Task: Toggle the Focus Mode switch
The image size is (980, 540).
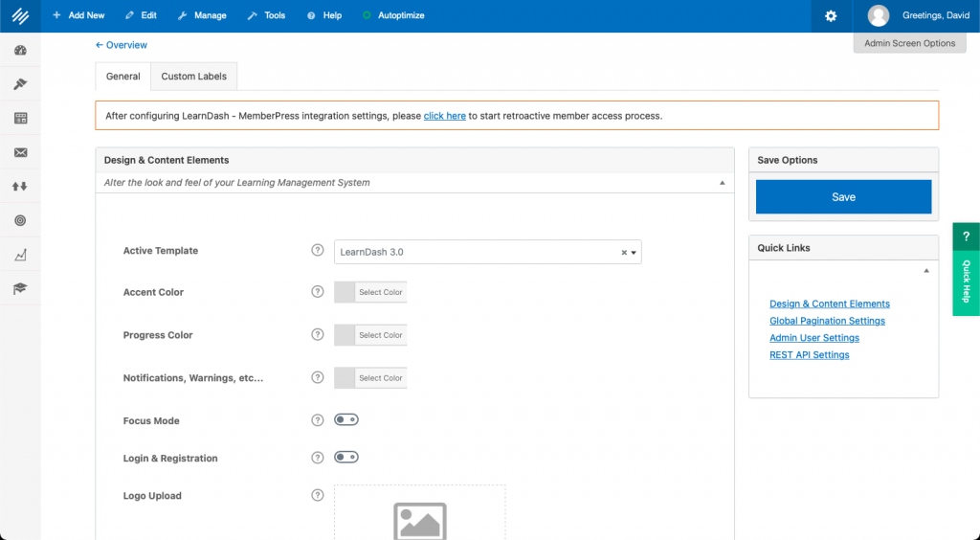Action: pyautogui.click(x=345, y=420)
